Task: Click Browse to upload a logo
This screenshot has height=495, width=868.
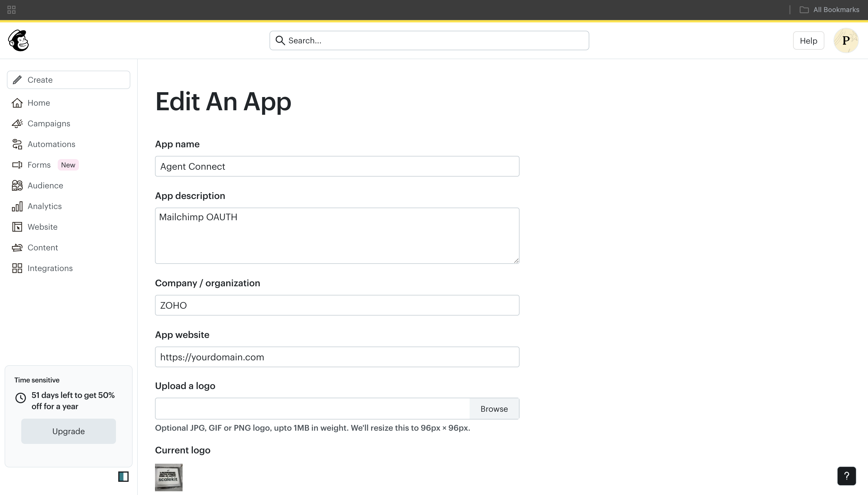Action: click(494, 409)
